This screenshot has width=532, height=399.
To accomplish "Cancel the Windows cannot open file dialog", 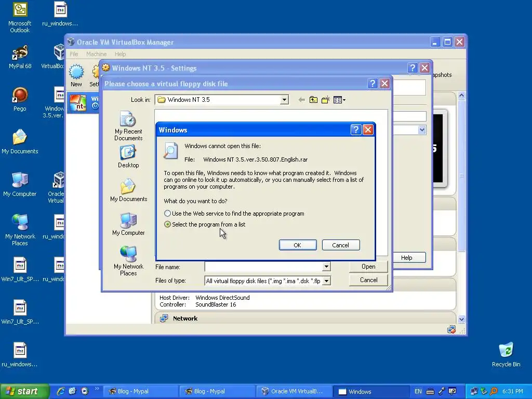I will coord(341,245).
